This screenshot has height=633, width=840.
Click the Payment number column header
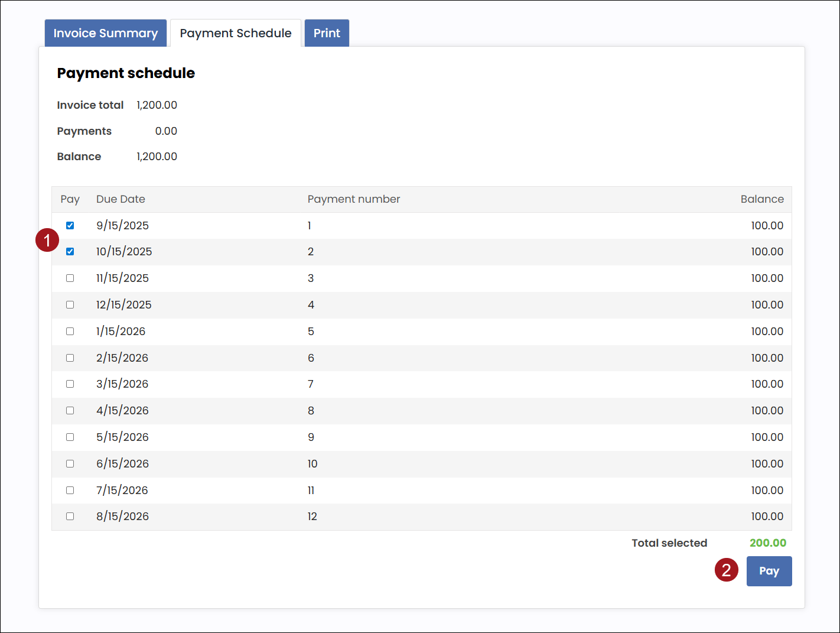click(353, 199)
